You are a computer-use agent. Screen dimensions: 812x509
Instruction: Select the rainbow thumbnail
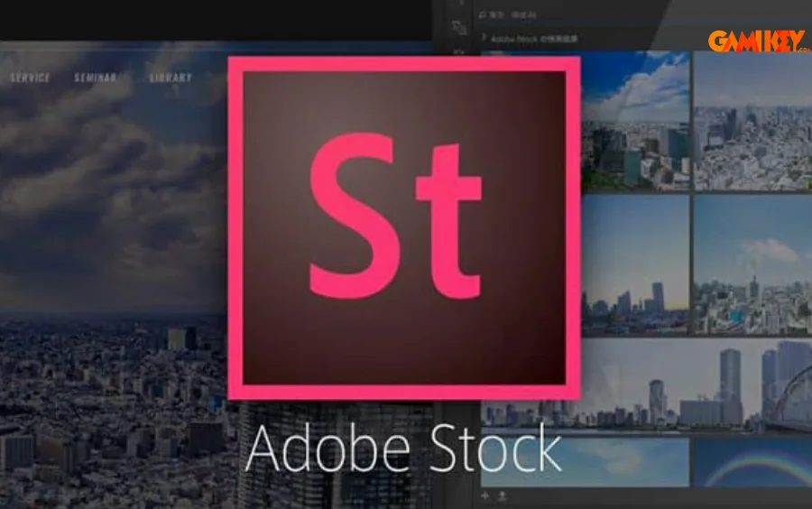(752, 462)
